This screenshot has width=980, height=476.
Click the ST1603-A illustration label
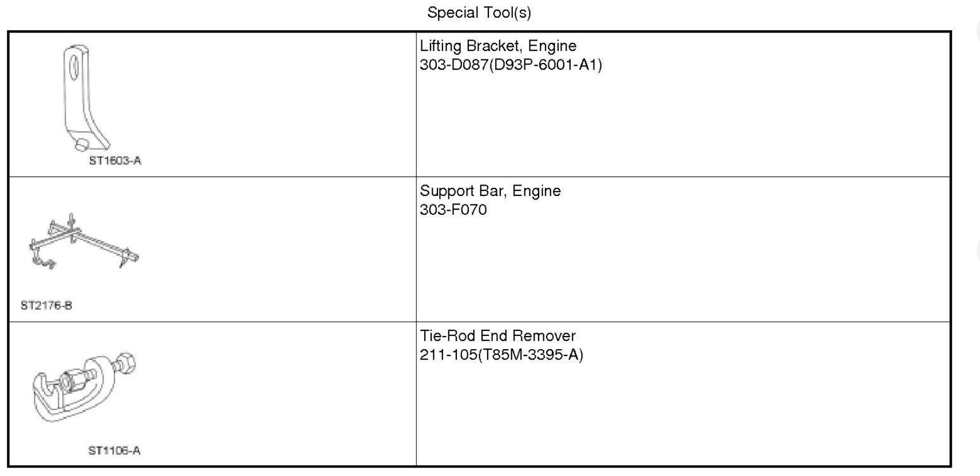(x=115, y=161)
